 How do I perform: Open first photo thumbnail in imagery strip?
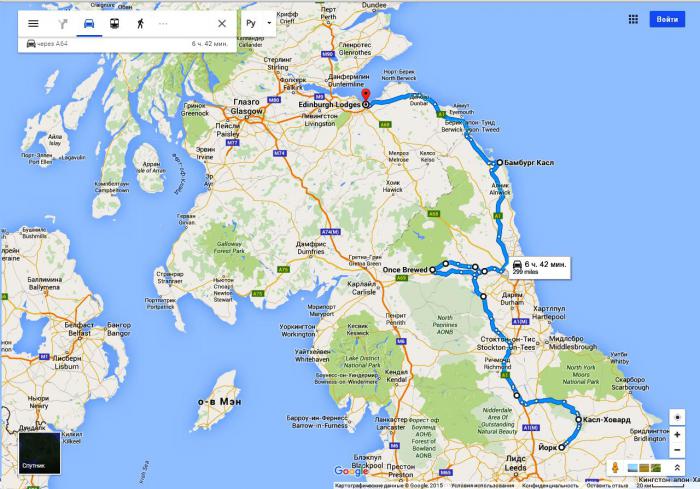pos(633,468)
